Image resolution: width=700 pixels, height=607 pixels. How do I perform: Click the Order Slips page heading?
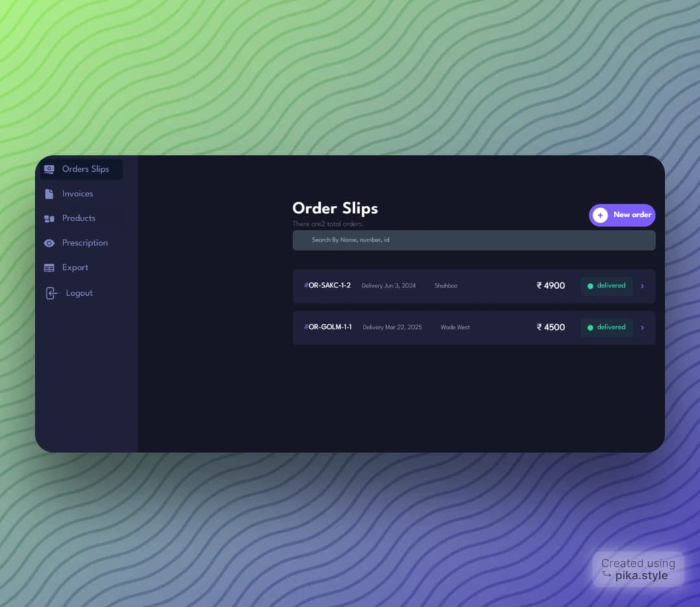click(x=335, y=208)
